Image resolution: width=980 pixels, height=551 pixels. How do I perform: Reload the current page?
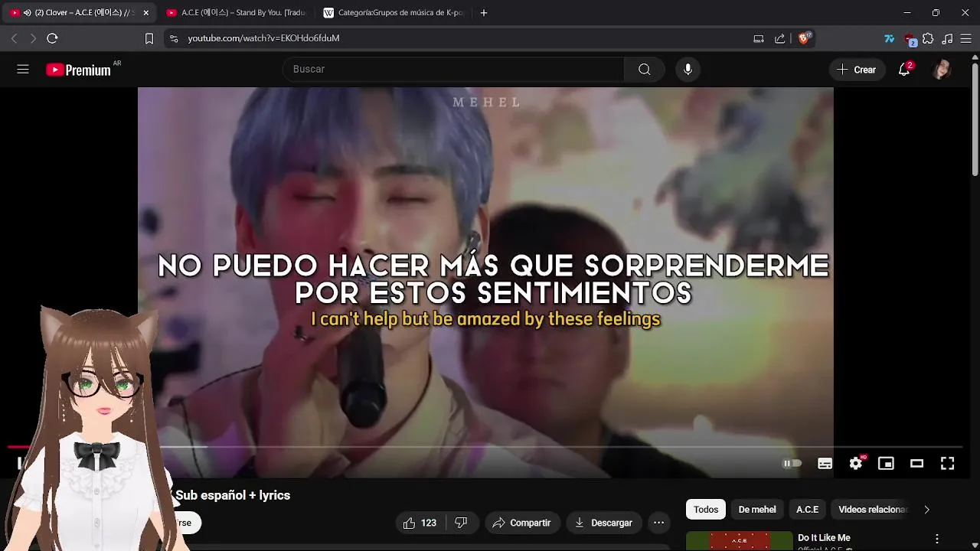[x=52, y=38]
